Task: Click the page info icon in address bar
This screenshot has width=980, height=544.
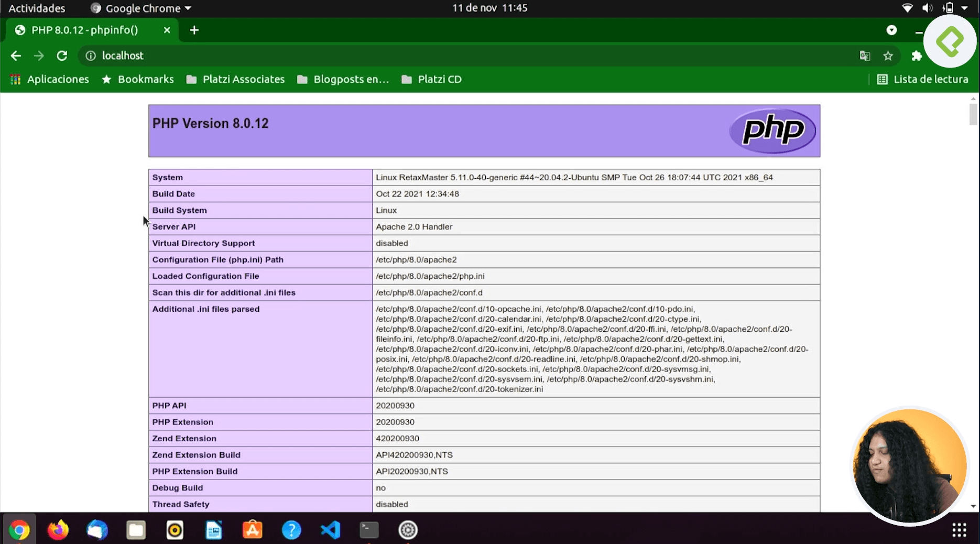Action: click(x=90, y=56)
